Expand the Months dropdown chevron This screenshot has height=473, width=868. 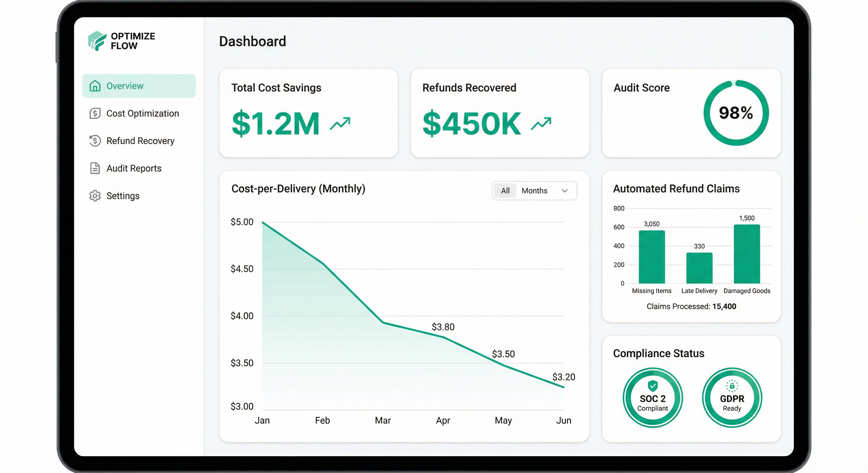565,191
